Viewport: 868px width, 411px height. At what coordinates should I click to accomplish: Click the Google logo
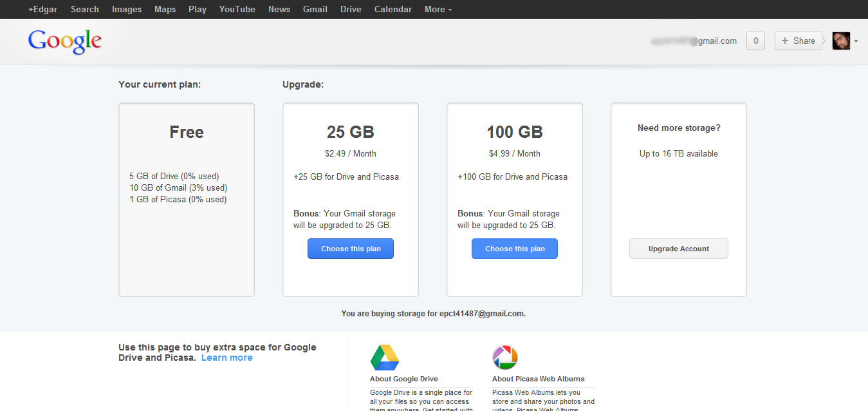[x=64, y=41]
